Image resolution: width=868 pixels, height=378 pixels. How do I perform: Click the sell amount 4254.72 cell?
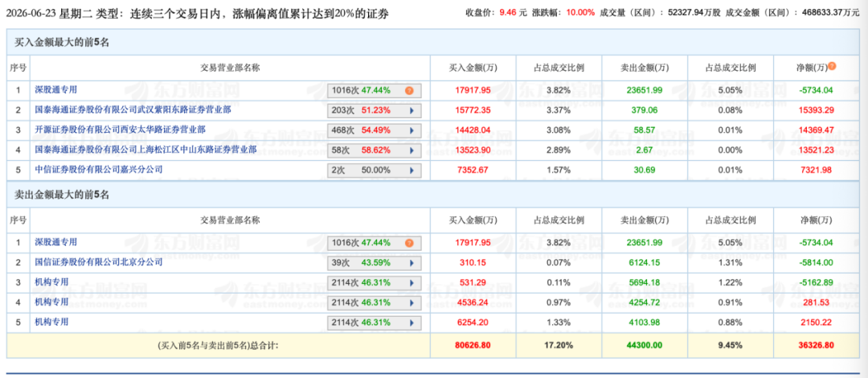643,302
